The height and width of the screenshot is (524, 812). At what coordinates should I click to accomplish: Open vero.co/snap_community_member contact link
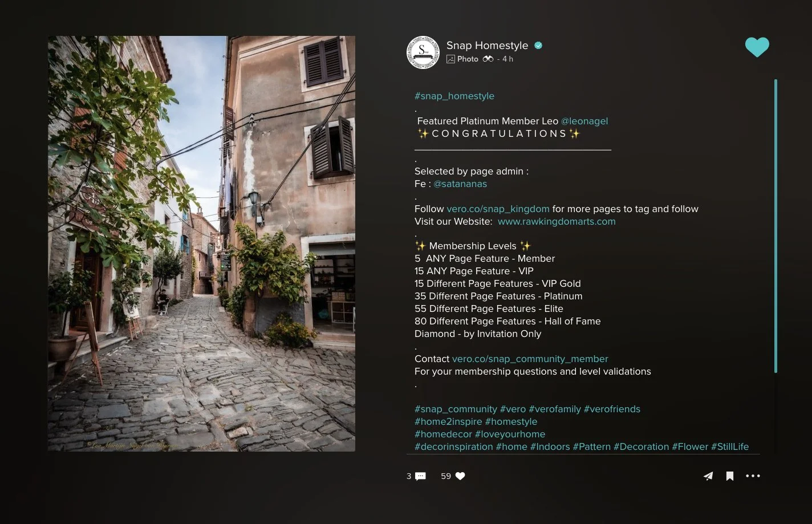[530, 359]
